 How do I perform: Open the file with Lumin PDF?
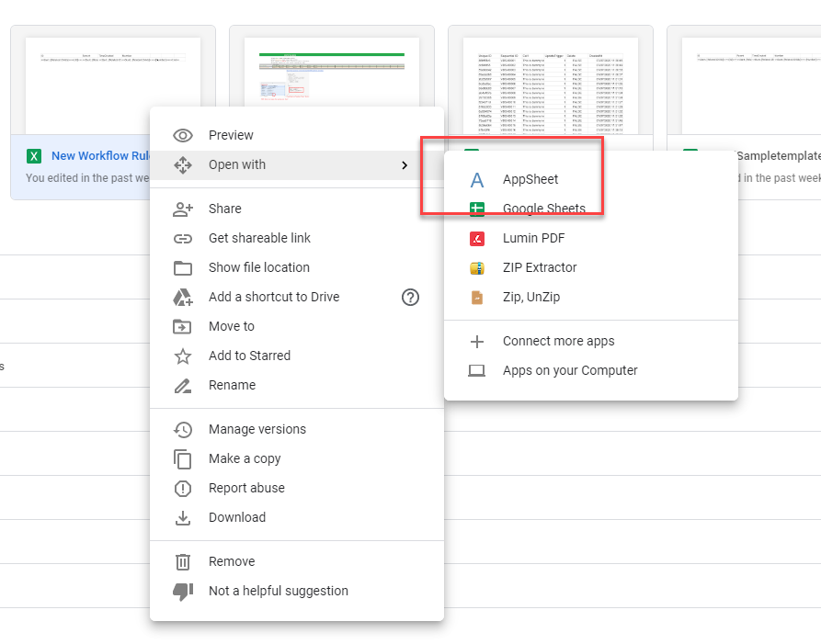pos(591,239)
